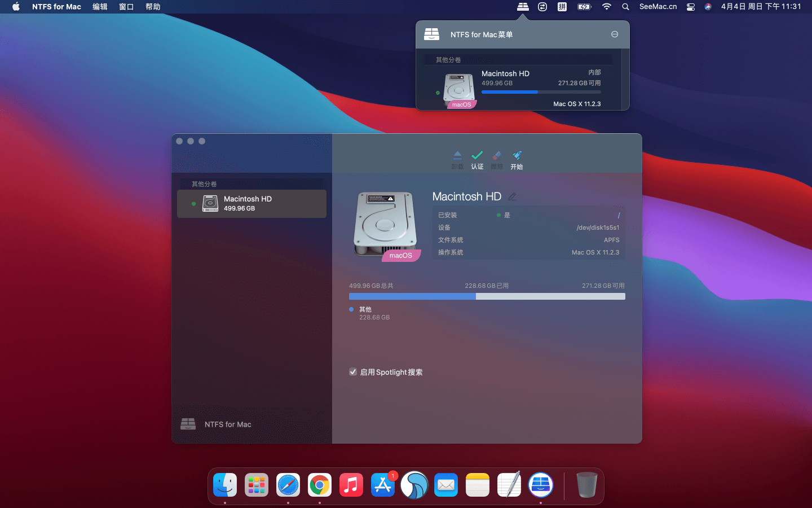Click the disk usage bar in main window

pyautogui.click(x=487, y=296)
